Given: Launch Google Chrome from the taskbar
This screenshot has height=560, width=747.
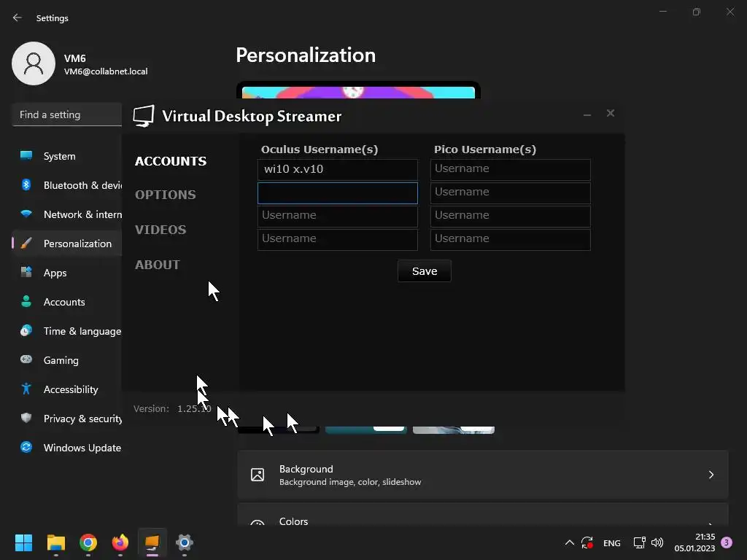Looking at the screenshot, I should 88,542.
